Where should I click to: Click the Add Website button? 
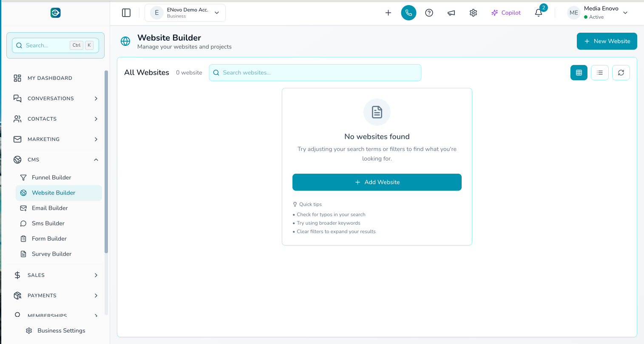377,182
